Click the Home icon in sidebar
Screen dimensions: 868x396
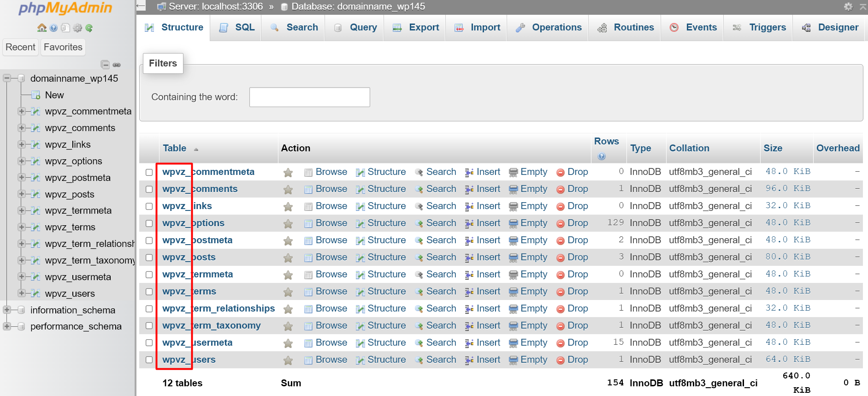(x=42, y=28)
